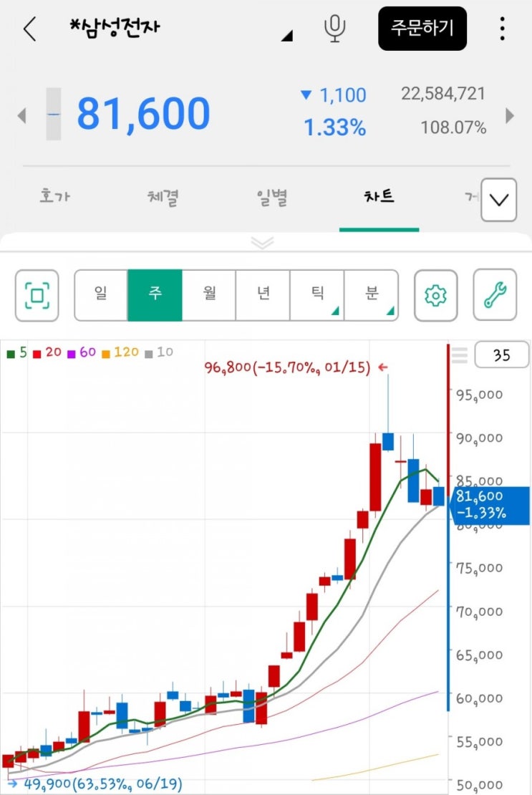
Task: Open the 분 minute interval dropdown
Action: (x=372, y=295)
